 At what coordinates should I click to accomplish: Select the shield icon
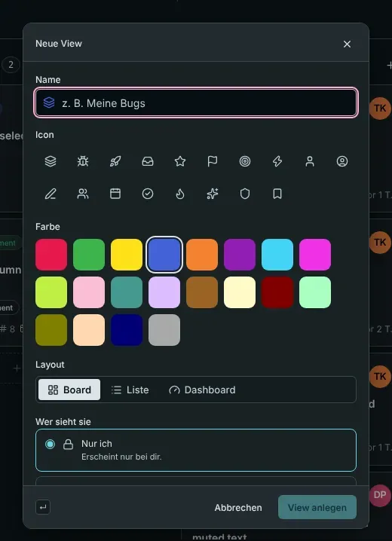[245, 194]
